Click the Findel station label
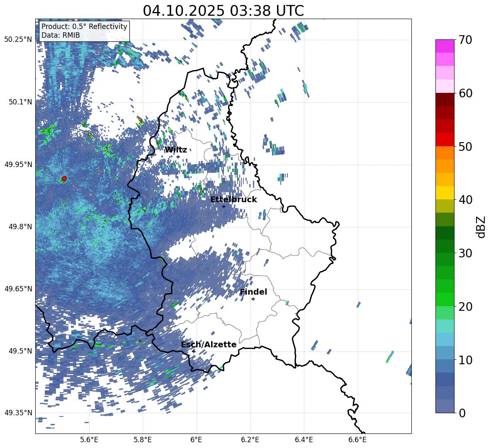The image size is (491, 448). click(253, 292)
